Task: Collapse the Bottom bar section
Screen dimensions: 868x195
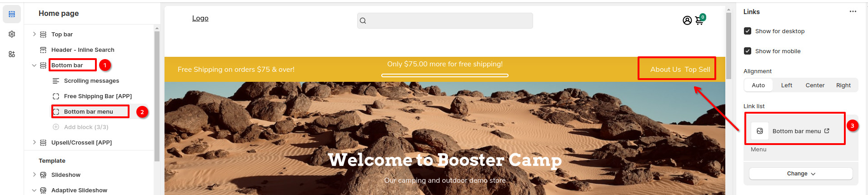Action: [34, 65]
